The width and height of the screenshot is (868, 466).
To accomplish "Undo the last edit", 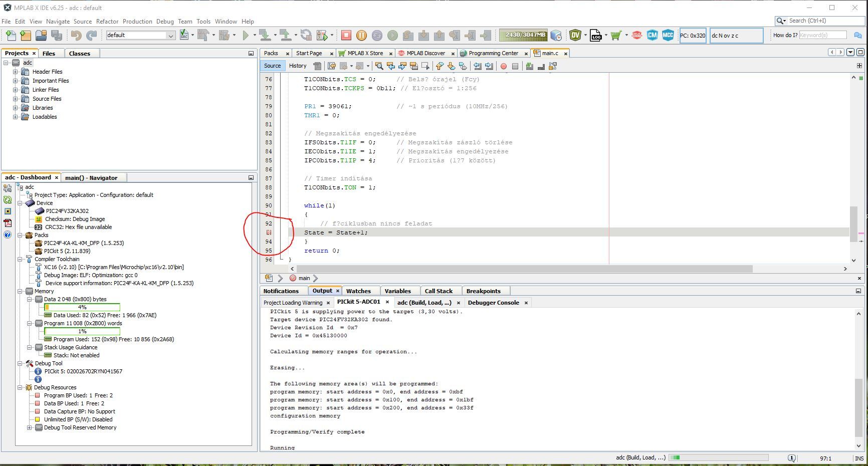I will [76, 35].
